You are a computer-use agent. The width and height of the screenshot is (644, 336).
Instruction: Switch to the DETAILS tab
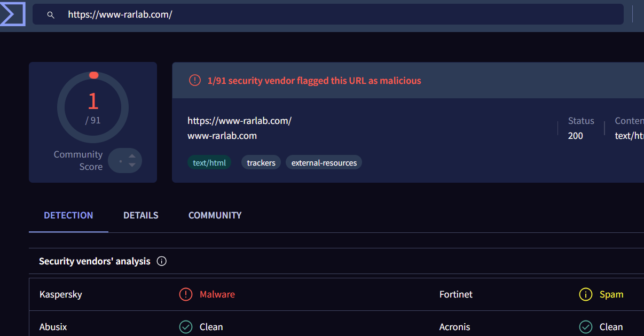coord(141,215)
